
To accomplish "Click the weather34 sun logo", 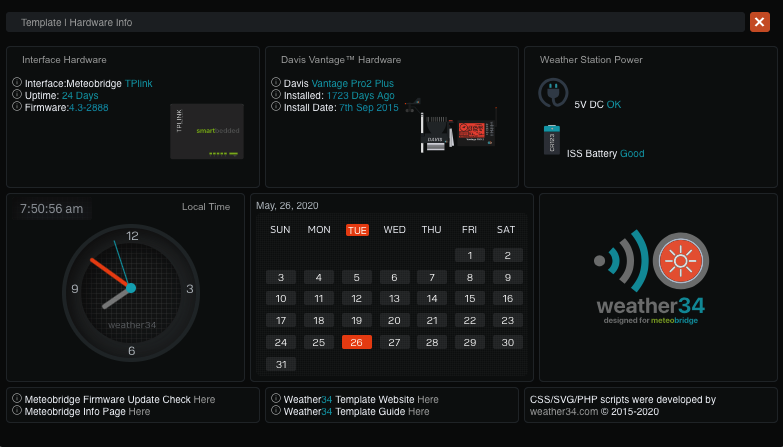I will pos(681,261).
